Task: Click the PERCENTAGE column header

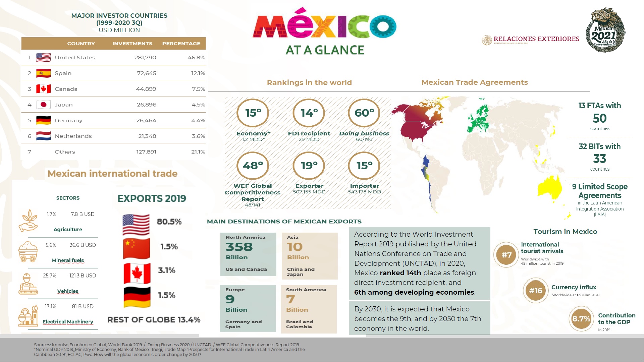Action: point(181,44)
